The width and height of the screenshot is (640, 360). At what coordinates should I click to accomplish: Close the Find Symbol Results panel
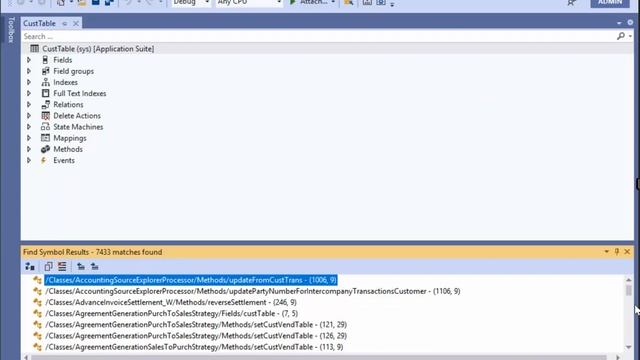pyautogui.click(x=627, y=252)
